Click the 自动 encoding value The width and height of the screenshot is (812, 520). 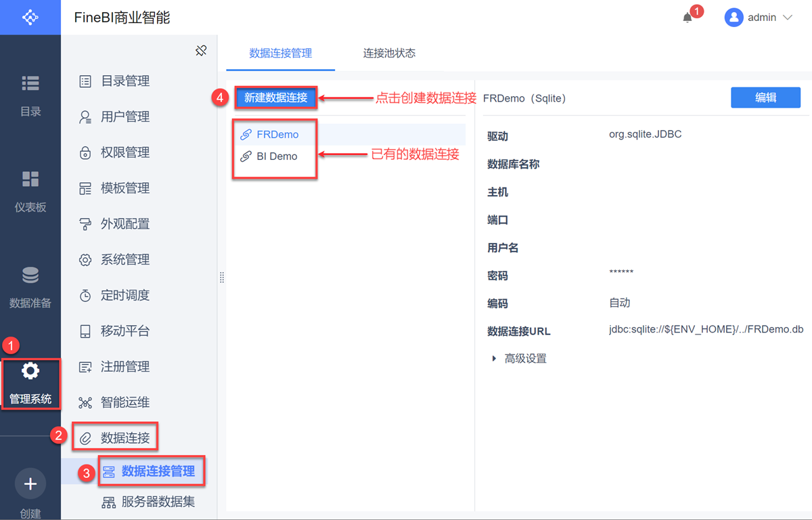(x=620, y=303)
